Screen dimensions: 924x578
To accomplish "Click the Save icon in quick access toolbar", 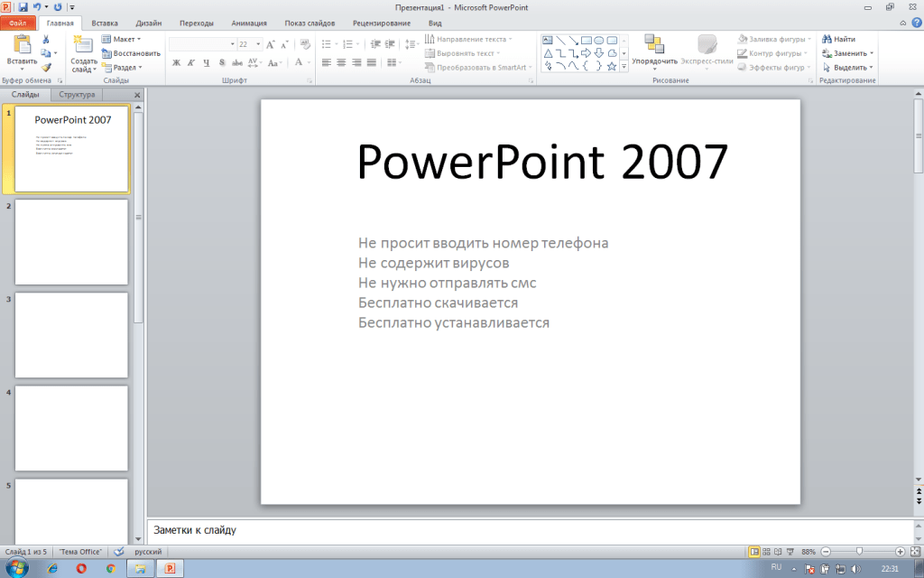I will click(23, 6).
